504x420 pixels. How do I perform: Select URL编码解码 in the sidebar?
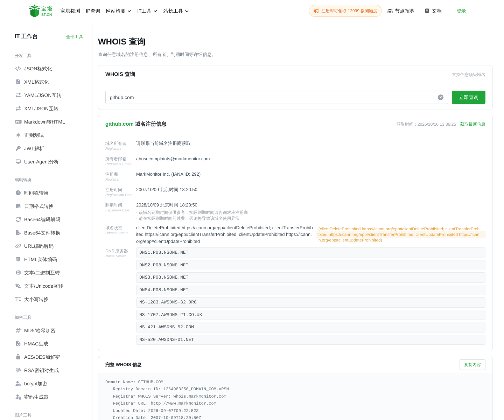49,246
